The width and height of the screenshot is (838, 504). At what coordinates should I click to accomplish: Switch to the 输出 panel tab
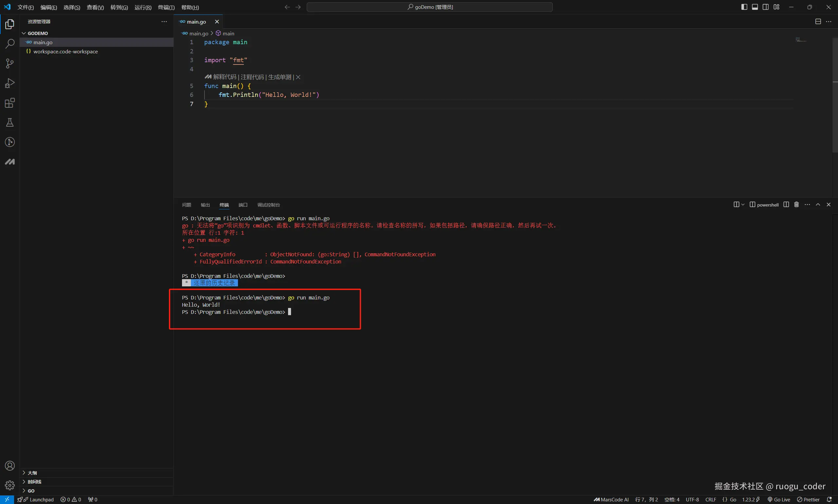pos(205,205)
